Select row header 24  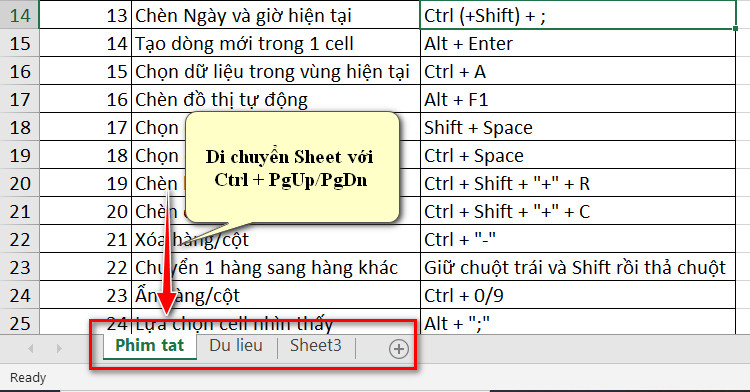[20, 295]
